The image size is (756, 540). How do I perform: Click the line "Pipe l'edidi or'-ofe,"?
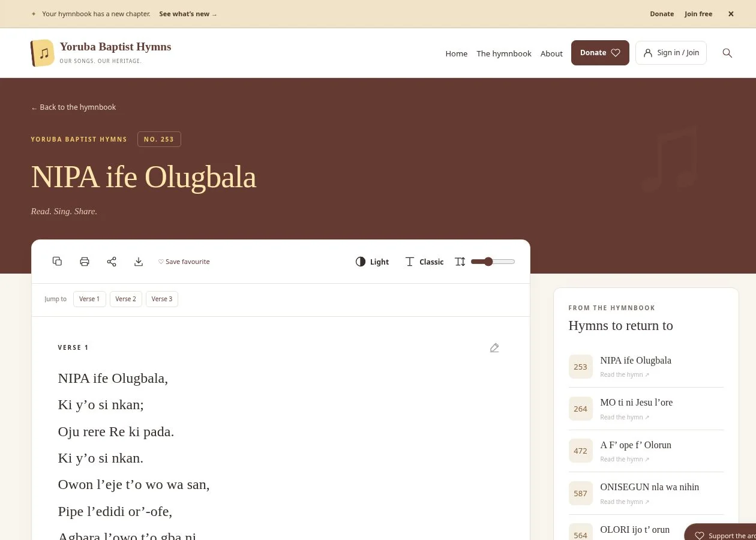[115, 511]
